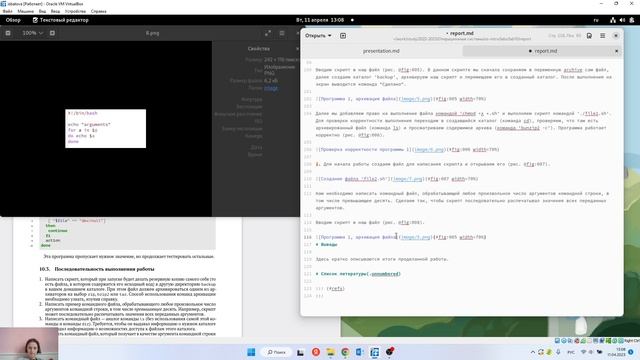Click the Список литературы heading line
Viewport: 640px width, 360px height.
pos(358,274)
